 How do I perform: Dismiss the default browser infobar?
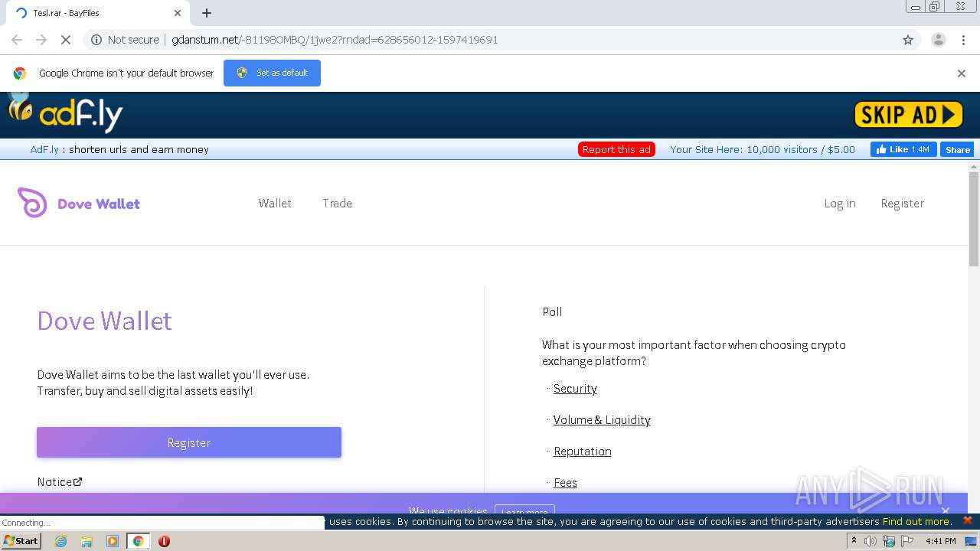pyautogui.click(x=962, y=73)
